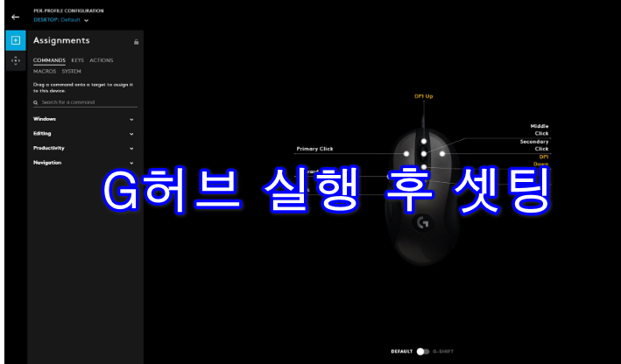This screenshot has width=621, height=364.
Task: Click the lock icon beside Assignments
Action: (x=136, y=42)
